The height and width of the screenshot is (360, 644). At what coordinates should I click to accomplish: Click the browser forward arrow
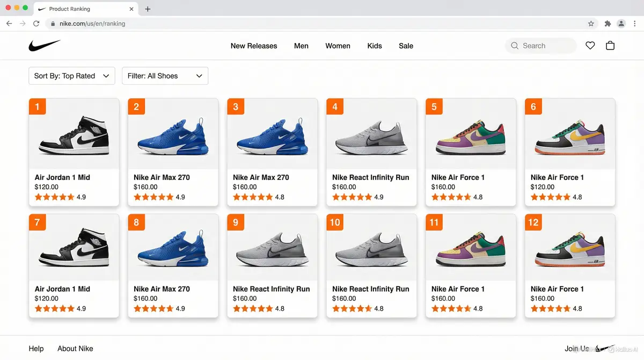click(23, 24)
